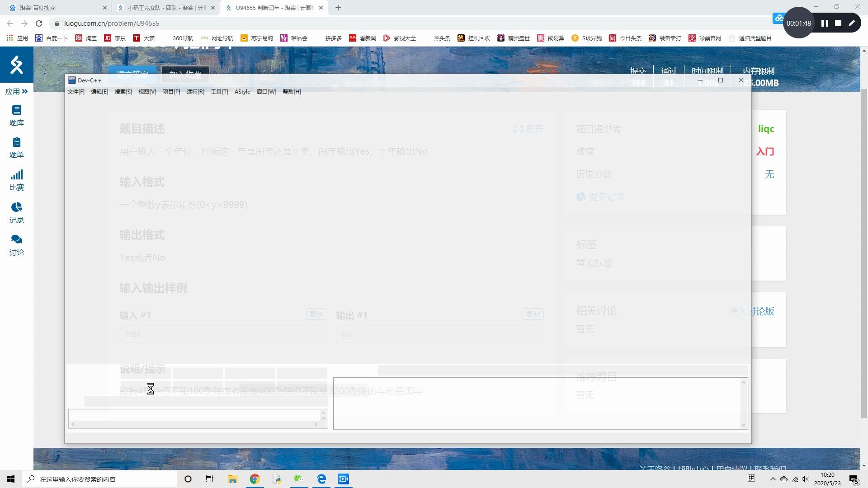Open 题库 problem library in sidebar
This screenshot has height=488, width=868.
pos(17,115)
